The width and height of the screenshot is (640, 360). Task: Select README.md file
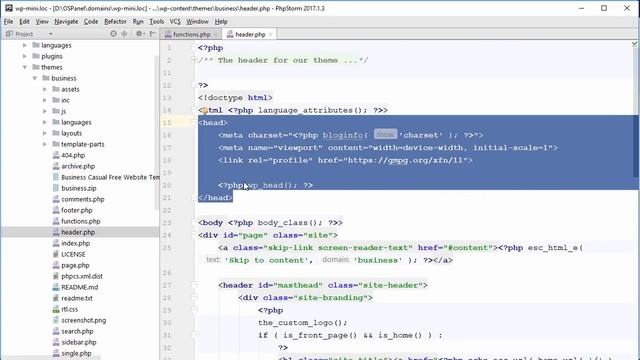(79, 288)
